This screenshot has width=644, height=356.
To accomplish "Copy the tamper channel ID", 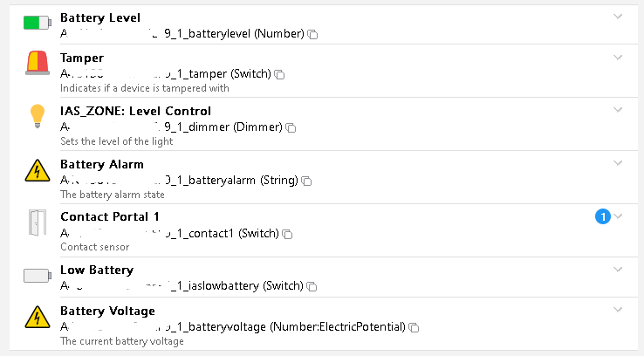I will 280,75.
